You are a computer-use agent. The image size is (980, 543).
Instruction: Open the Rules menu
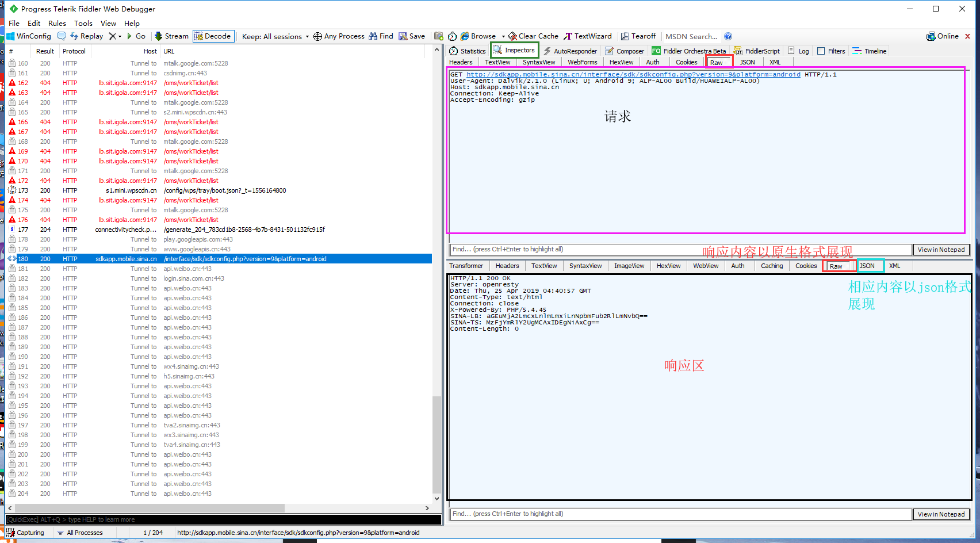click(57, 23)
